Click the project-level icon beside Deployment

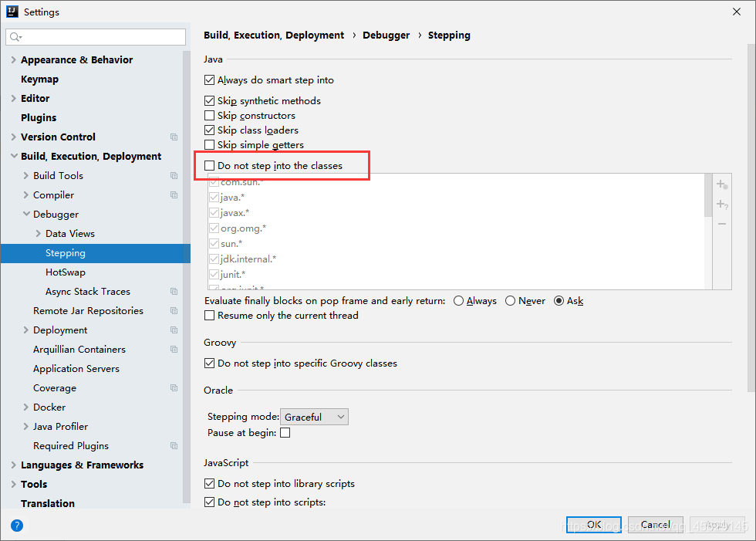coord(174,330)
